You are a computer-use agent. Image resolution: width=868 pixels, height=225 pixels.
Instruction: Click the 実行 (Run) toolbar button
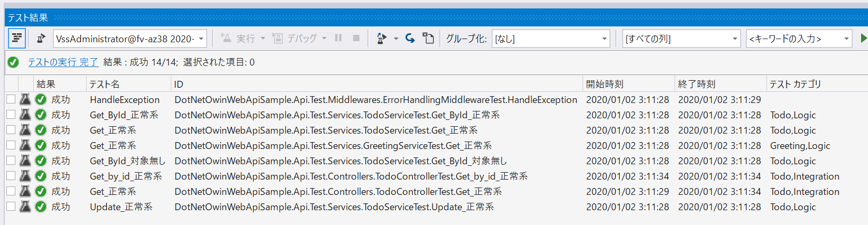(239, 39)
